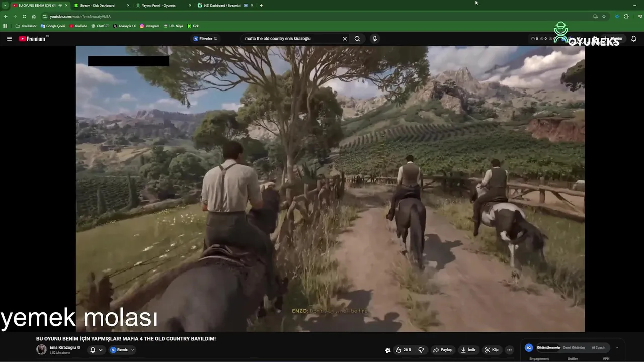Switch to Dashboard / Streamlabs tab
Screen dimensions: 644x362
pos(225,5)
